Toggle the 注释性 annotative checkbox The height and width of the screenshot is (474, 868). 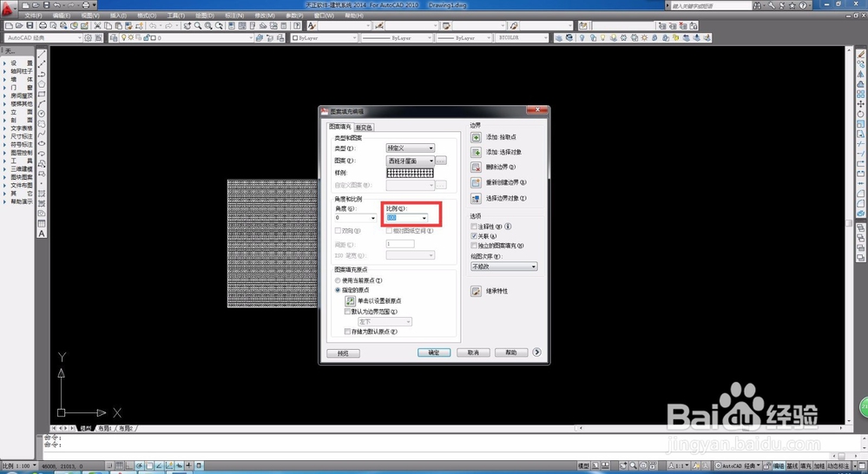point(474,227)
